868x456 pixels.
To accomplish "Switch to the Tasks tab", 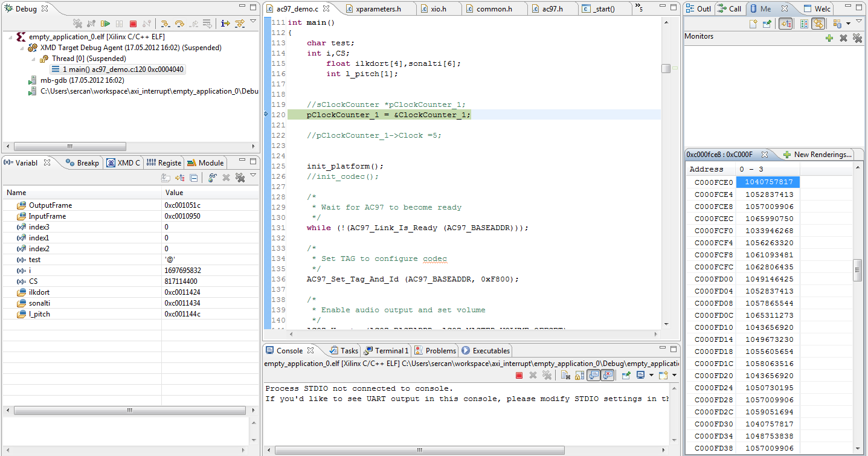I will [344, 350].
